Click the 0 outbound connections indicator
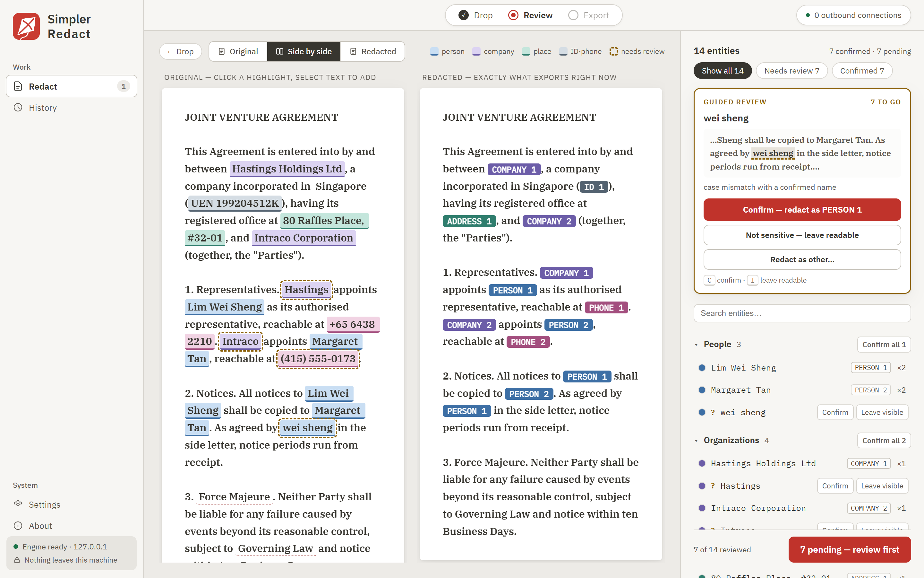This screenshot has height=578, width=924. point(853,15)
